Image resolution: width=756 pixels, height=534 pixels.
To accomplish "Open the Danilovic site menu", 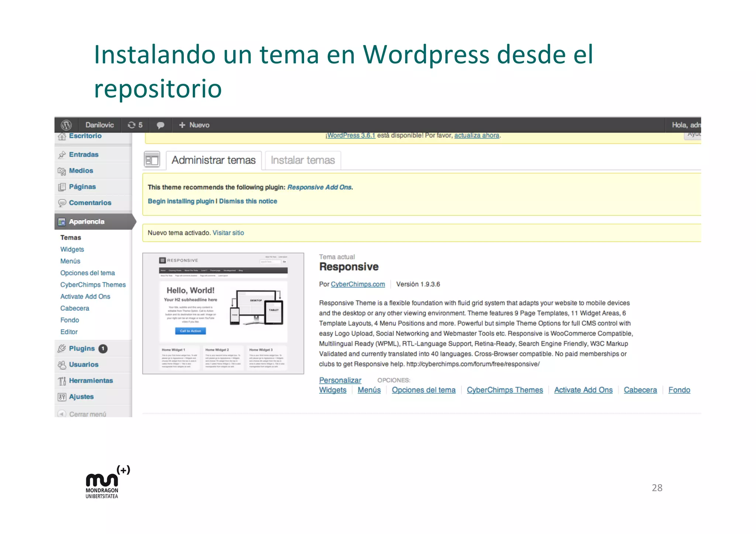I will 100,125.
